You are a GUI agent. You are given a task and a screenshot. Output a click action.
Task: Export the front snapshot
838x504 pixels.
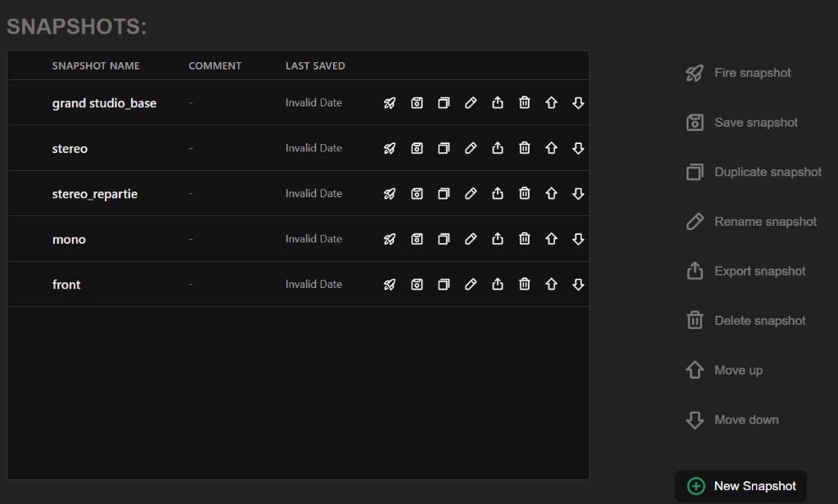click(498, 285)
